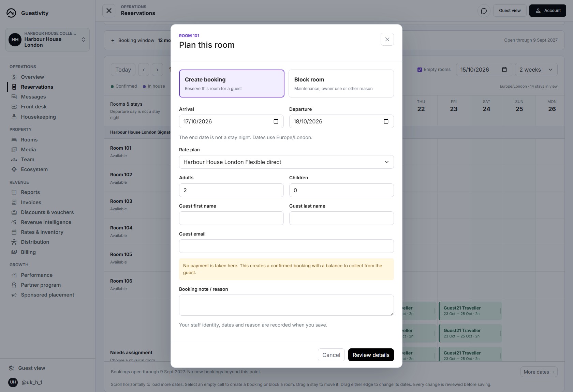Select the Create booking option

pos(232,84)
